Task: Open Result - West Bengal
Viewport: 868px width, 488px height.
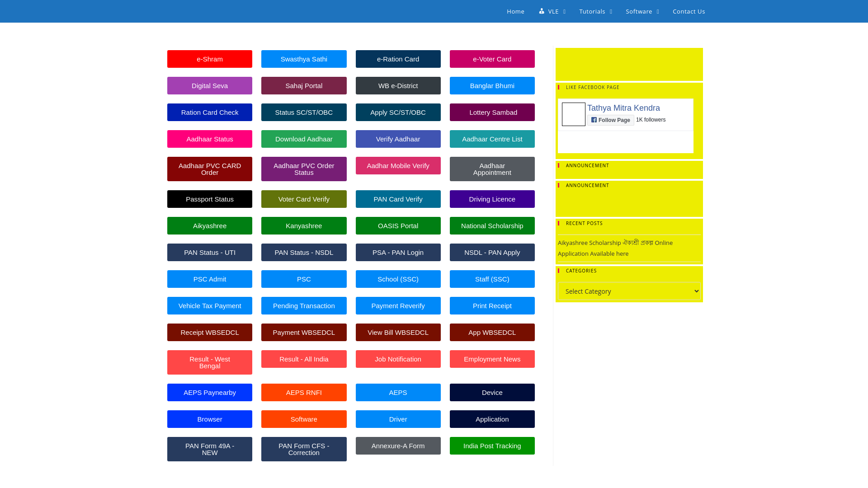Action: [x=210, y=362]
